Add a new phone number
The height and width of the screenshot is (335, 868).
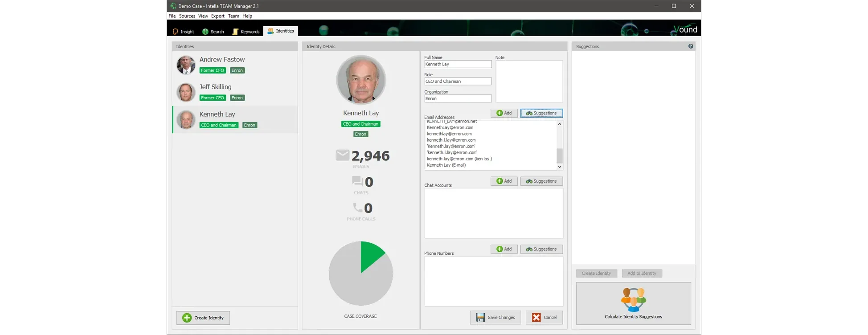click(504, 249)
